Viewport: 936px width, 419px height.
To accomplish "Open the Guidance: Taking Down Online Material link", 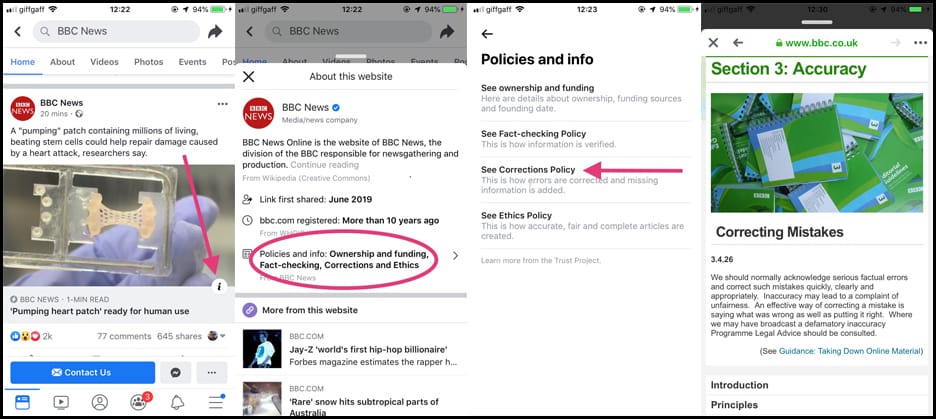I will click(850, 351).
